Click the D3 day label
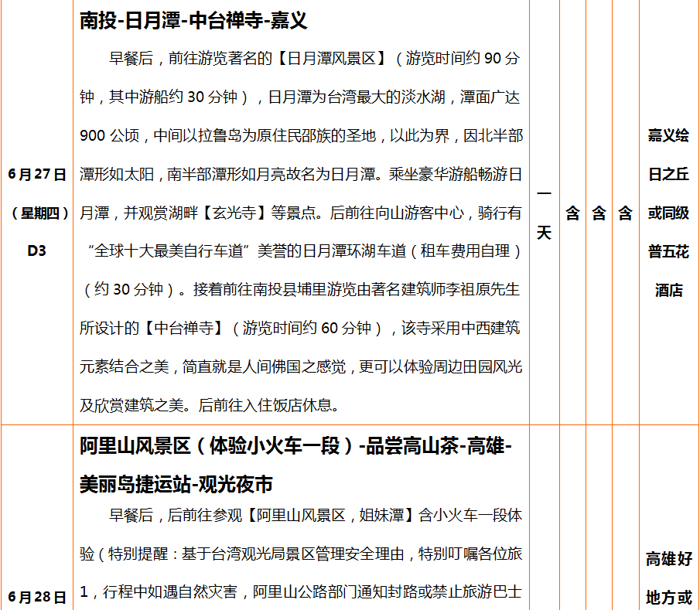 [x=37, y=251]
